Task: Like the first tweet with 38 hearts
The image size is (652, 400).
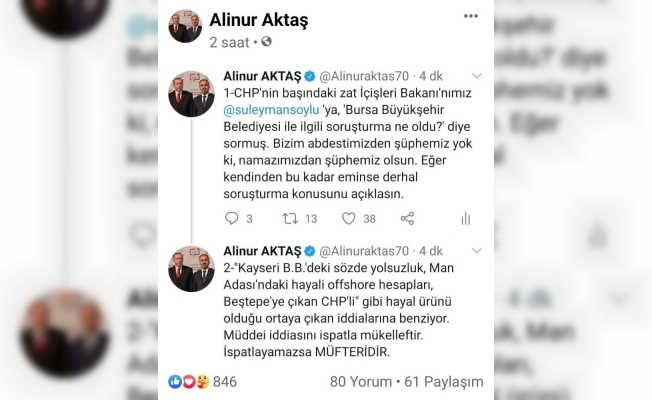Action: click(x=348, y=218)
